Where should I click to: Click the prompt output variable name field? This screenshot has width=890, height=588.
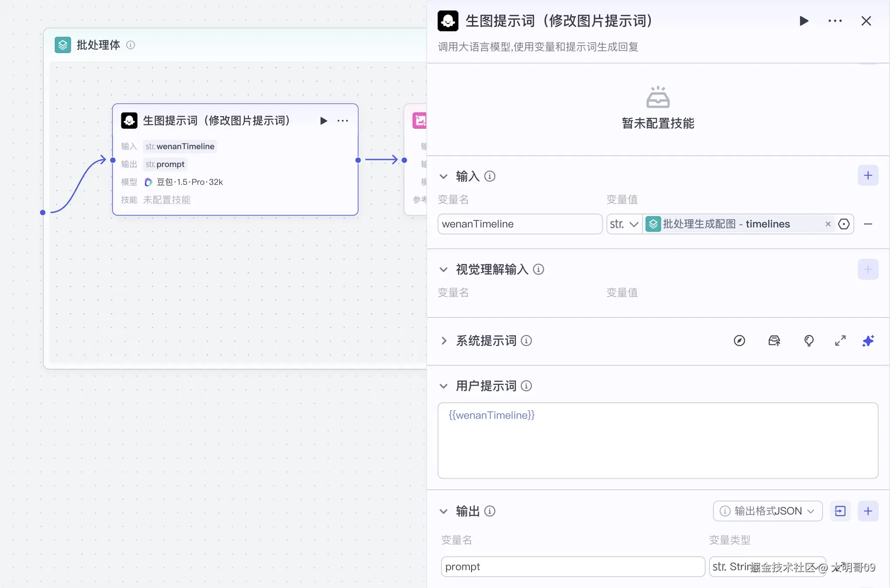coord(572,567)
